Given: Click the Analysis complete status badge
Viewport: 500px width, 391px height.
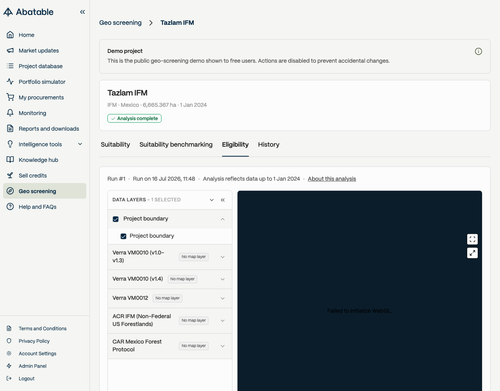Looking at the screenshot, I should coord(134,118).
